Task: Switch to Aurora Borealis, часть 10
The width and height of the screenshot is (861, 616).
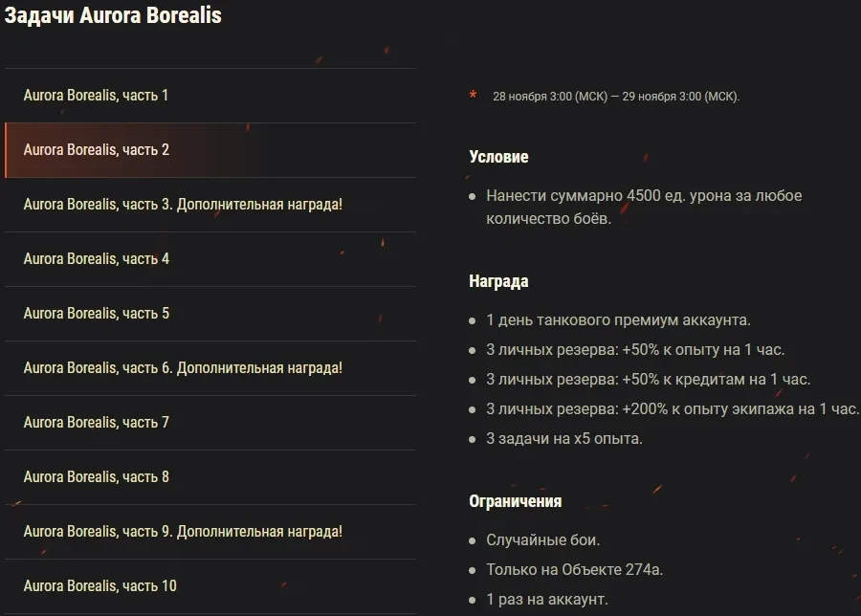Action: (x=100, y=586)
